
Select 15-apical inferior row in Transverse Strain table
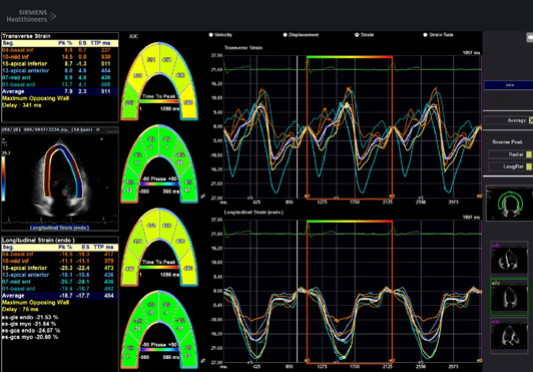tap(60, 64)
